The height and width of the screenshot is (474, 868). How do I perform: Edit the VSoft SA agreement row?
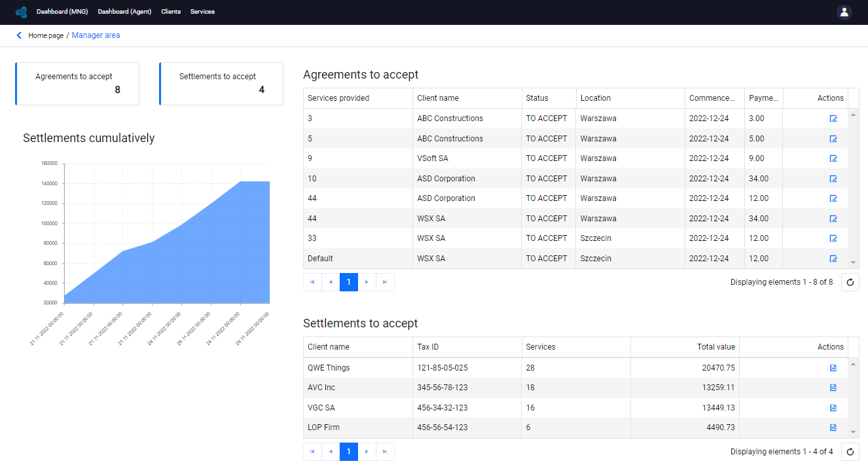pos(833,158)
